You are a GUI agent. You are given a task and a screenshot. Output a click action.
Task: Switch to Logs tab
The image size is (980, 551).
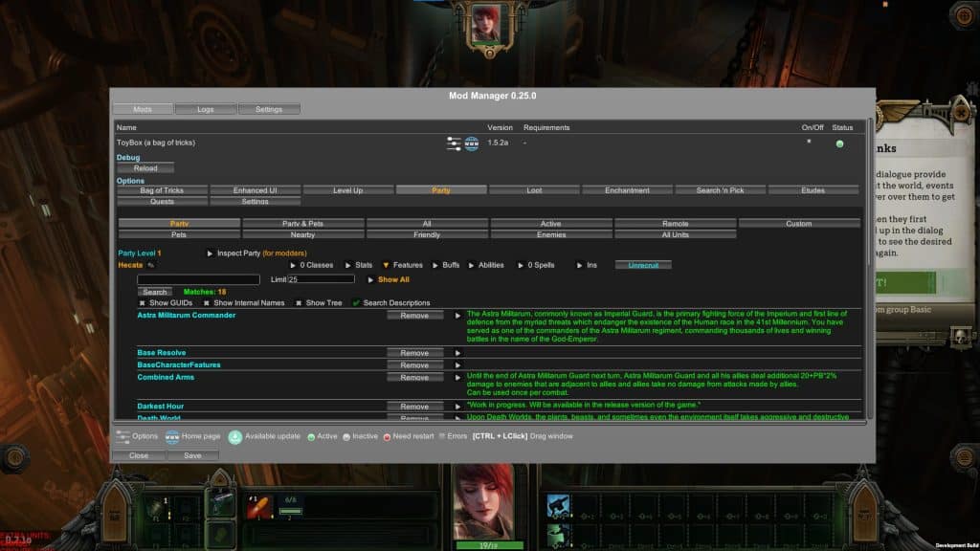(x=206, y=109)
